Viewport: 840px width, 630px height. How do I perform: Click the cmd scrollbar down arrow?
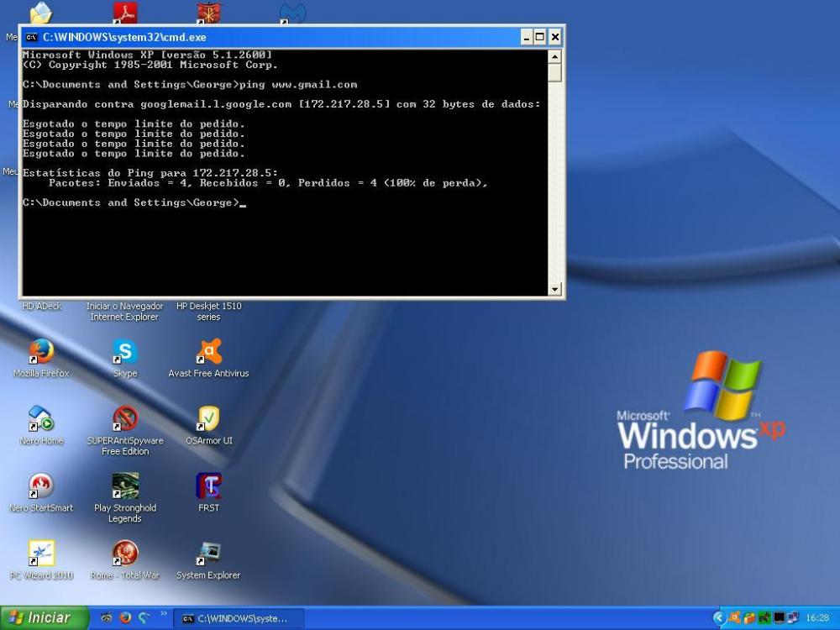point(554,289)
